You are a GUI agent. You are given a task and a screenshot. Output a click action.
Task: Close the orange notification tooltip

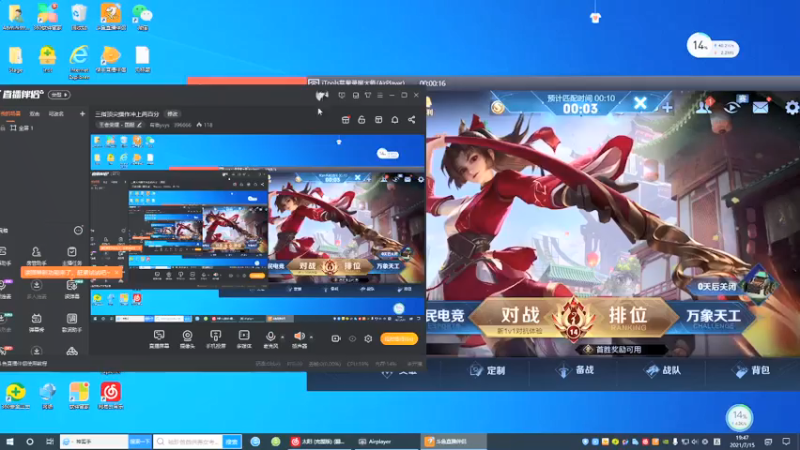click(x=116, y=272)
